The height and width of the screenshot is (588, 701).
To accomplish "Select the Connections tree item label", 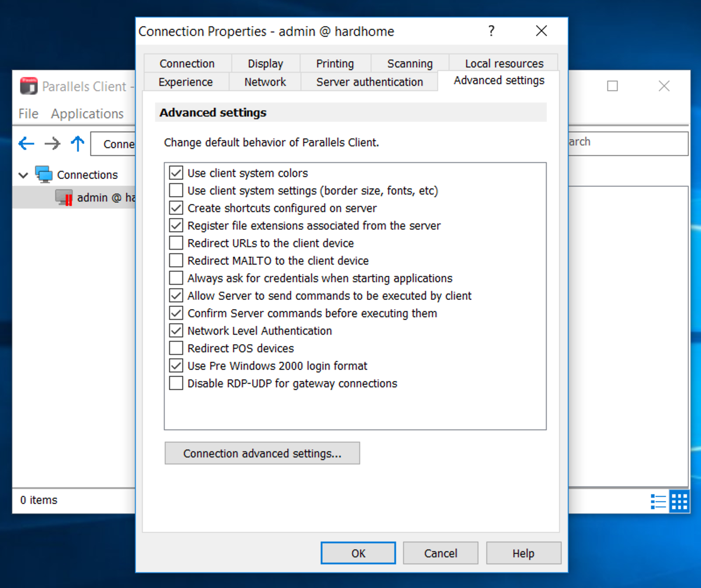I will click(88, 175).
